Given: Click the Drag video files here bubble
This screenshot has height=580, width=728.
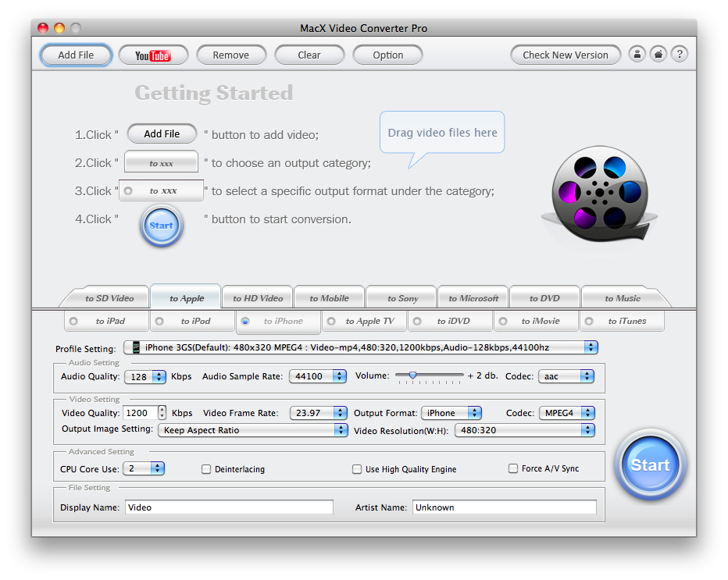Looking at the screenshot, I should click(442, 133).
